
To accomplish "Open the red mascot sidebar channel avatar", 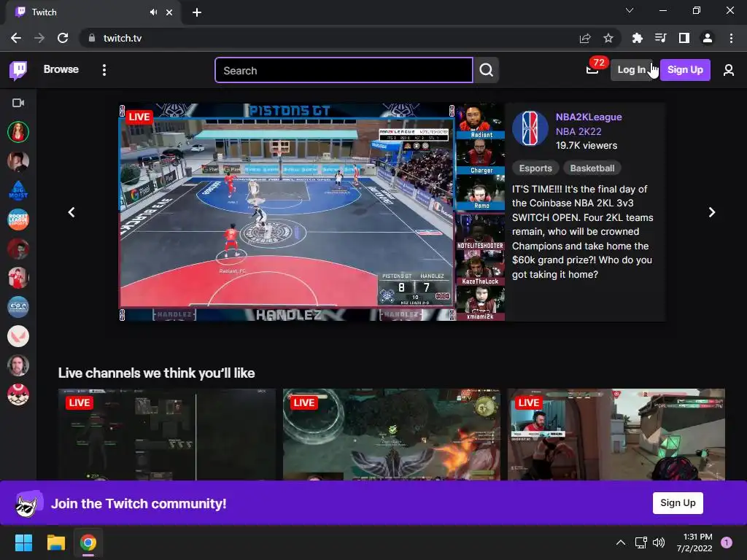I will (18, 394).
